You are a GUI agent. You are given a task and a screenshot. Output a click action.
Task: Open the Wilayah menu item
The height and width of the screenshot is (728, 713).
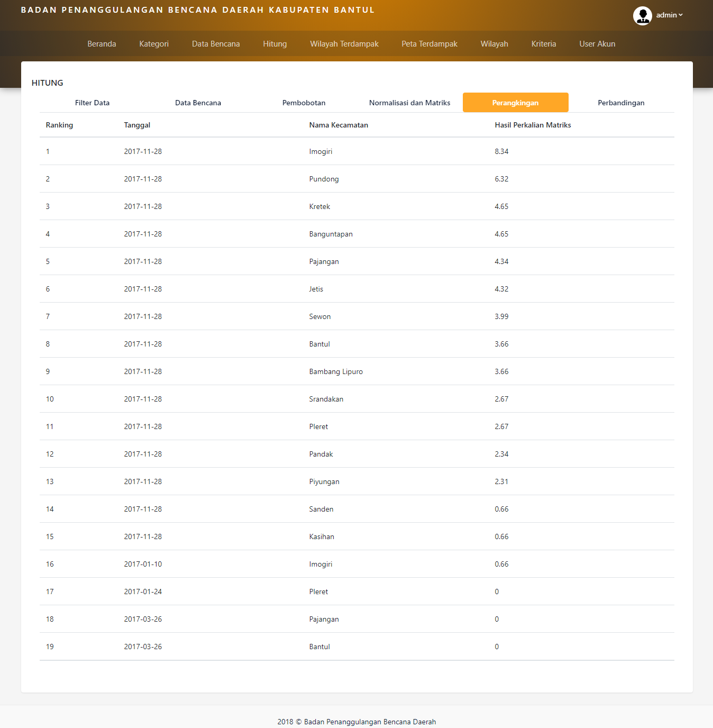pyautogui.click(x=494, y=44)
